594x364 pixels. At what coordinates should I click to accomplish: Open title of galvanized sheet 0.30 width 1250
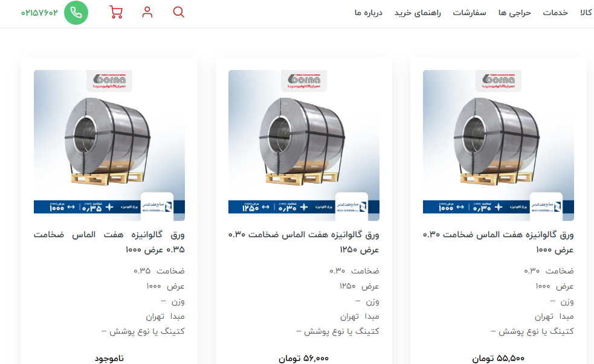coord(304,242)
